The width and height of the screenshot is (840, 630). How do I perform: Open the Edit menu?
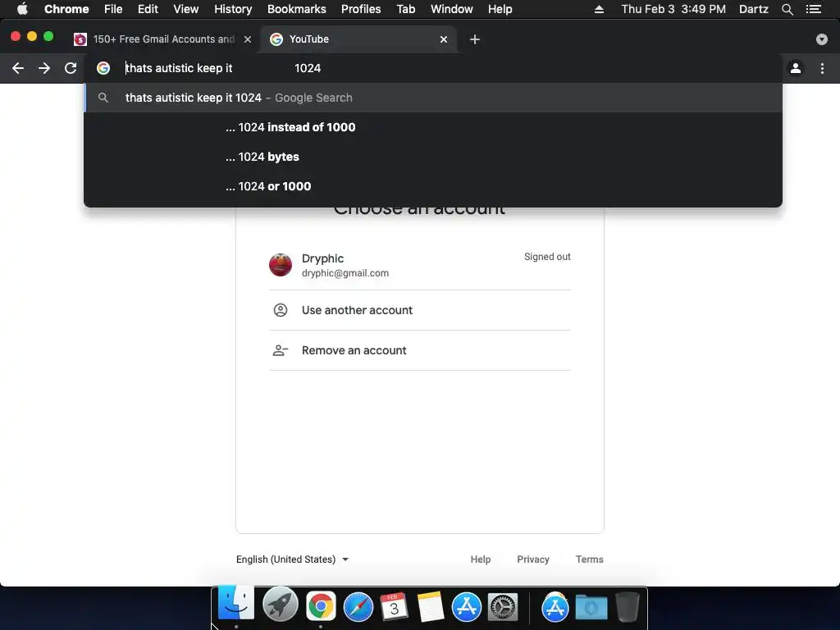148,9
